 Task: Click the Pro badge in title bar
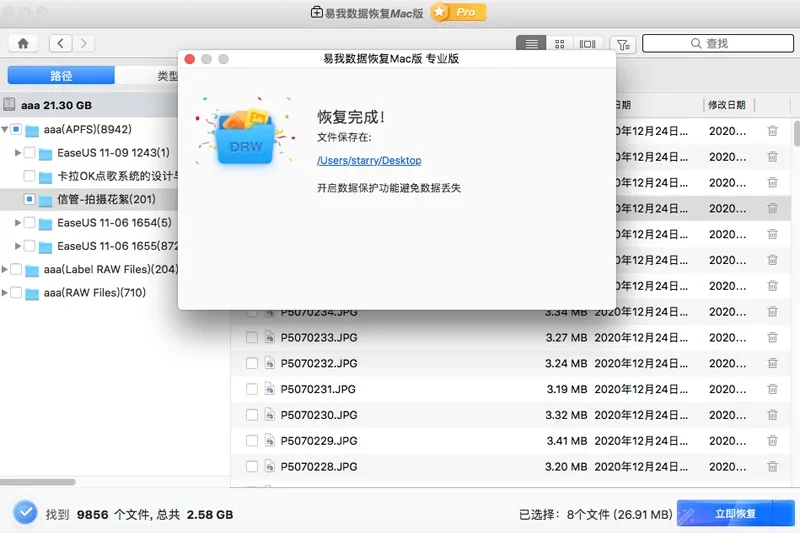click(459, 12)
